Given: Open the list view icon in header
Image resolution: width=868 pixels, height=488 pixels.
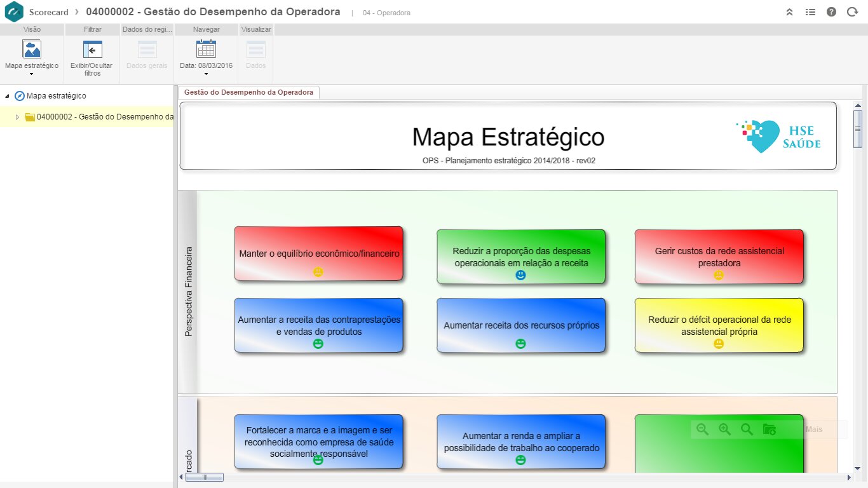Looking at the screenshot, I should pyautogui.click(x=810, y=12).
